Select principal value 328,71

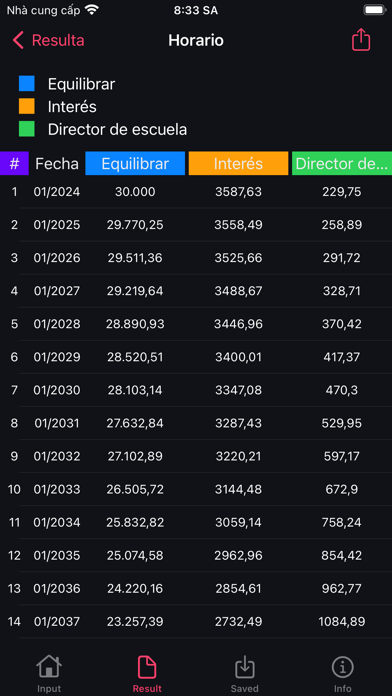click(342, 291)
